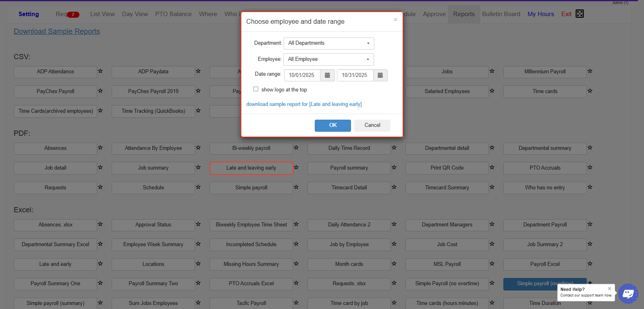Dismiss the Need Help popup
The width and height of the screenshot is (644, 309).
pos(609,288)
